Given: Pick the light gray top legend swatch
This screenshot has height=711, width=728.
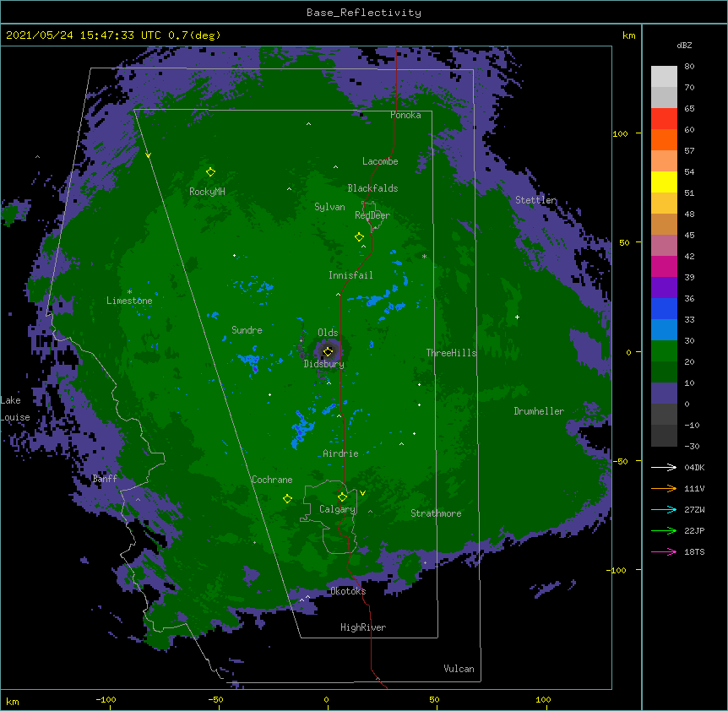Looking at the screenshot, I should 664,77.
